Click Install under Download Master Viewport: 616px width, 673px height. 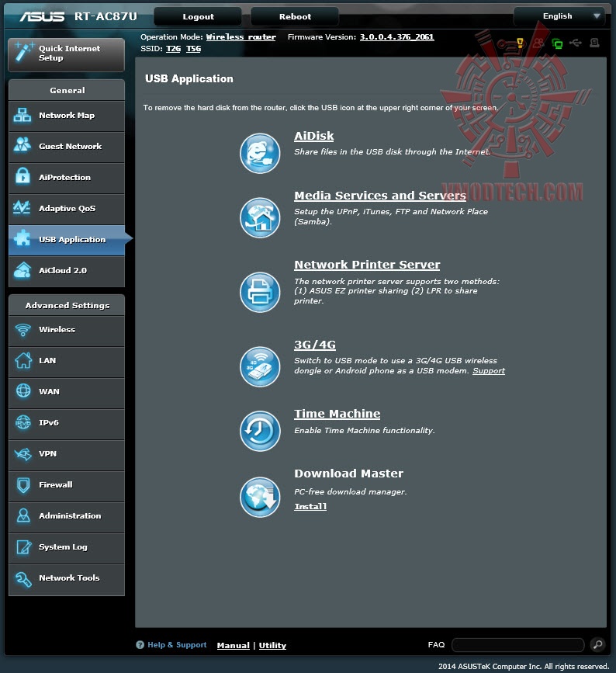[310, 506]
